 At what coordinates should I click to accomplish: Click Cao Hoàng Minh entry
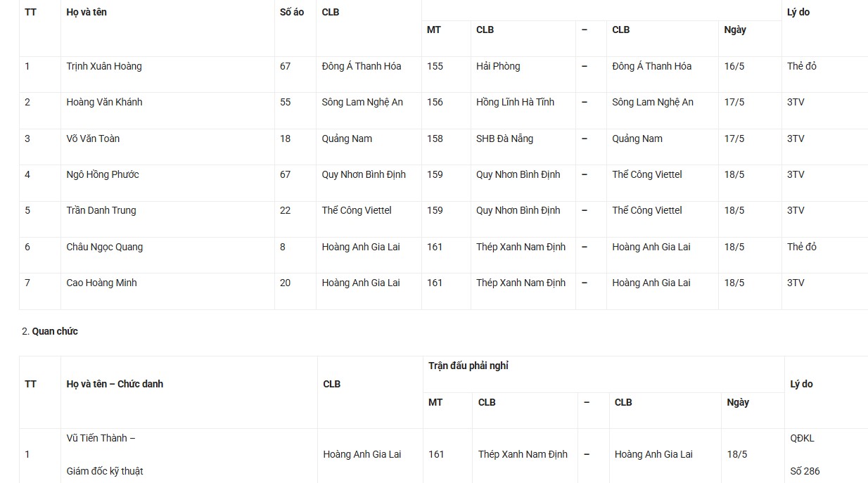click(x=101, y=283)
